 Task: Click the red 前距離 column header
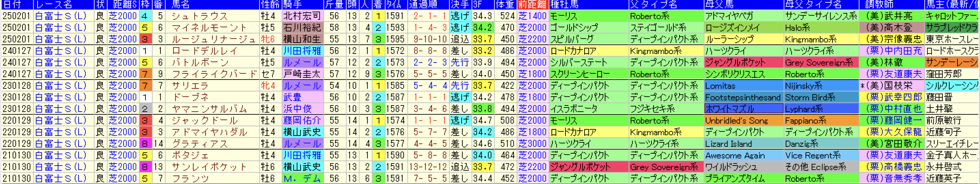[x=532, y=5]
